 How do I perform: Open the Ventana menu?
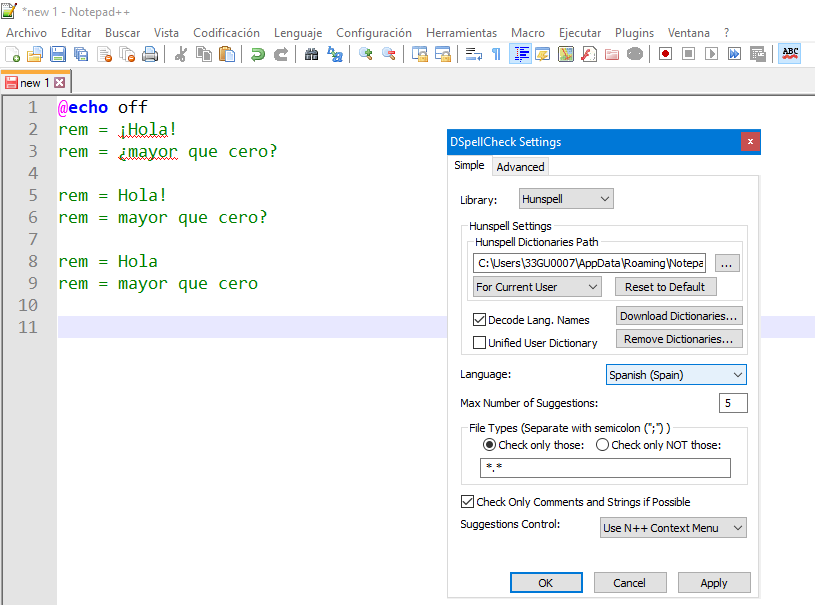point(688,33)
